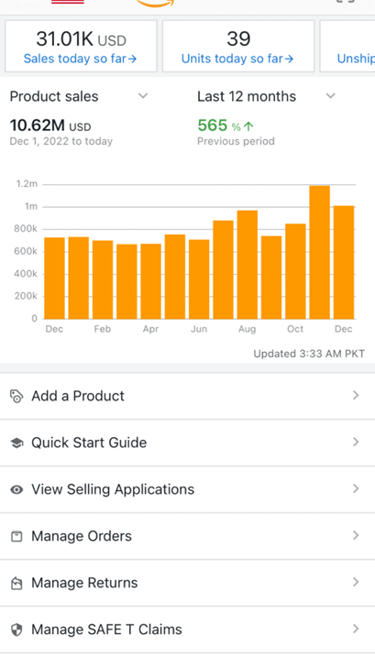Open Units today so far link
This screenshot has height=656, width=375.
pos(237,59)
